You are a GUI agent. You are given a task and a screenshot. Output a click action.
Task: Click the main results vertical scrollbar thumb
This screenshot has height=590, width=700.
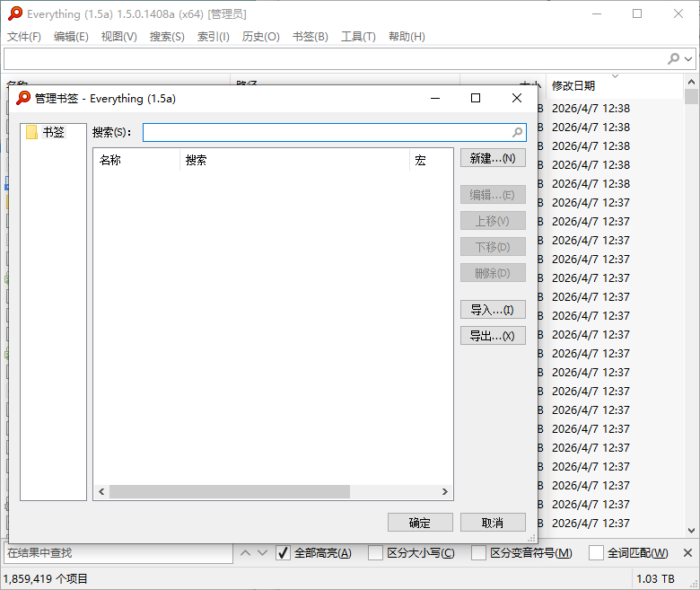pyautogui.click(x=691, y=96)
